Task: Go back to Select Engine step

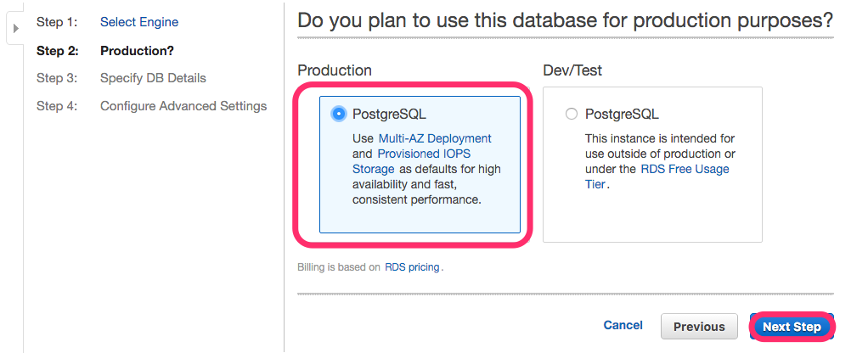Action: [x=139, y=22]
